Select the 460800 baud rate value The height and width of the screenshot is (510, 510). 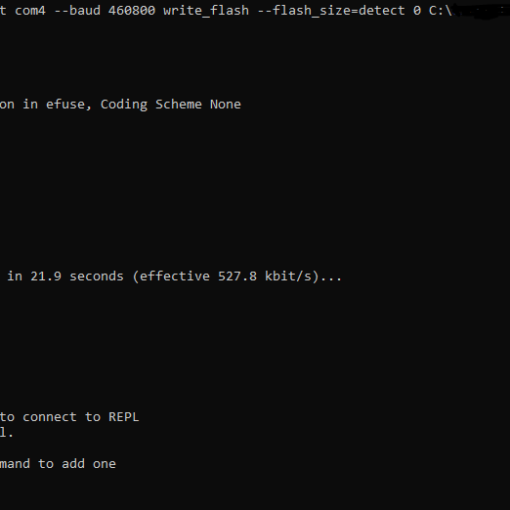(132, 11)
